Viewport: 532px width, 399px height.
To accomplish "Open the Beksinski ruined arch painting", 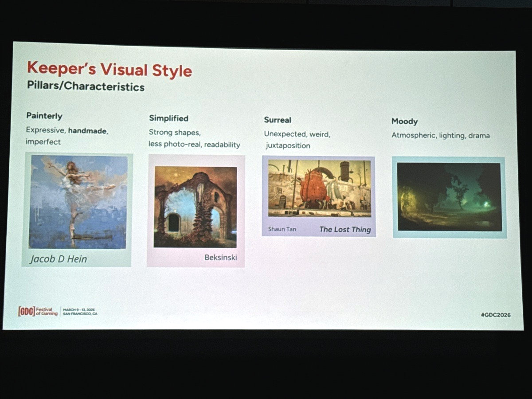I will coord(195,207).
